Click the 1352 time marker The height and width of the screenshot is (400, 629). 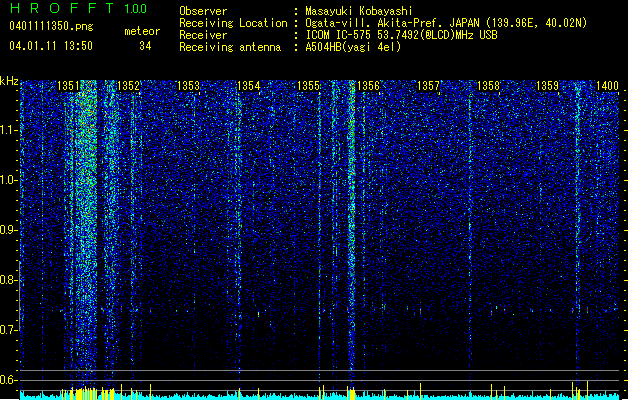tap(128, 85)
